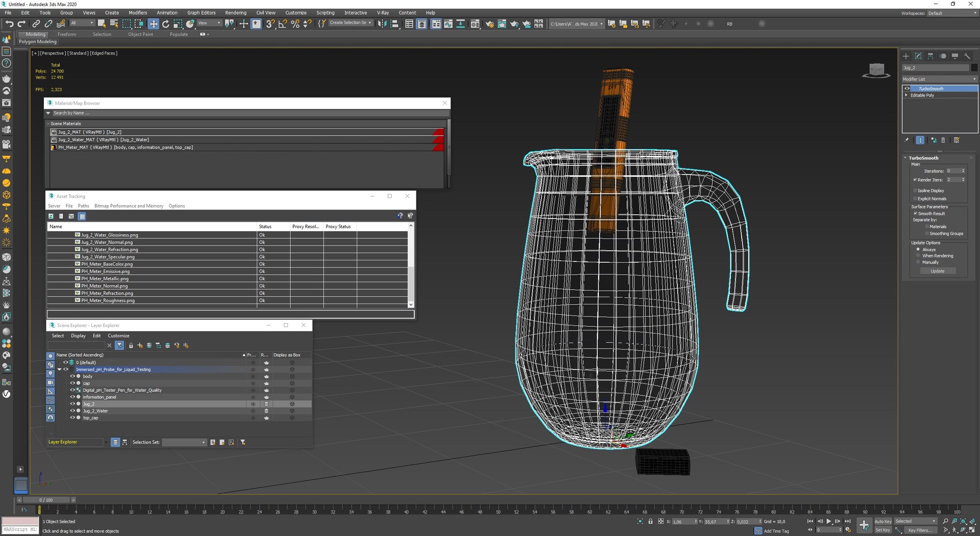Open the Select by Name tool
This screenshot has width=980, height=536.
click(x=114, y=23)
